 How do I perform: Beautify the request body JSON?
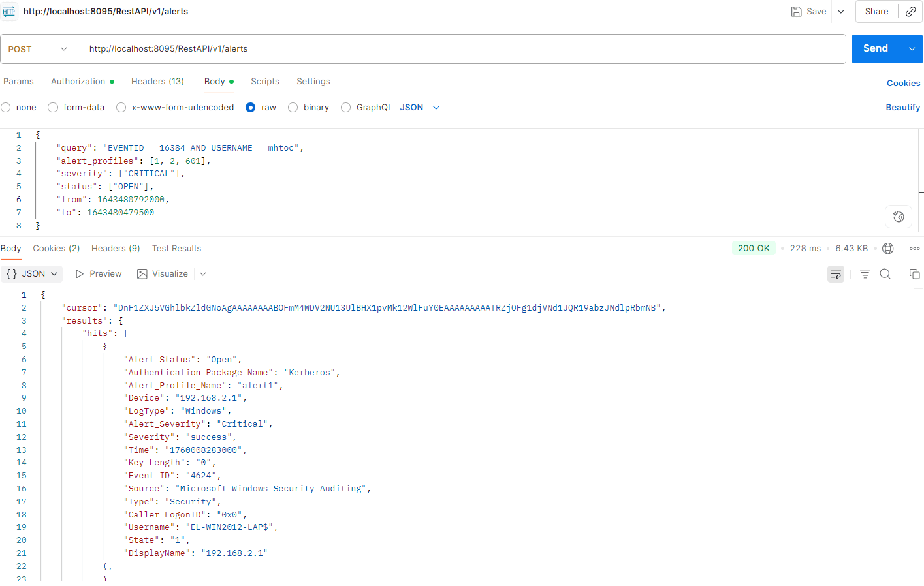(x=902, y=106)
